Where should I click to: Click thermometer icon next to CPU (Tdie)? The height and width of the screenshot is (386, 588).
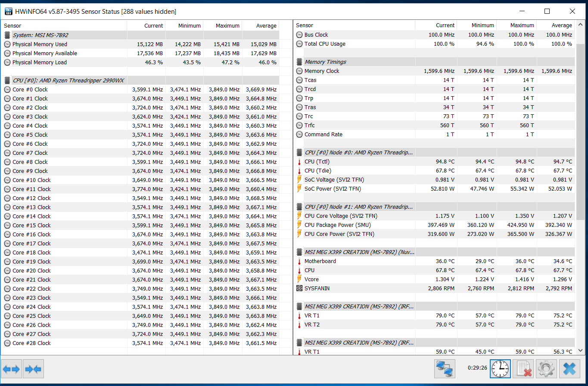point(299,171)
